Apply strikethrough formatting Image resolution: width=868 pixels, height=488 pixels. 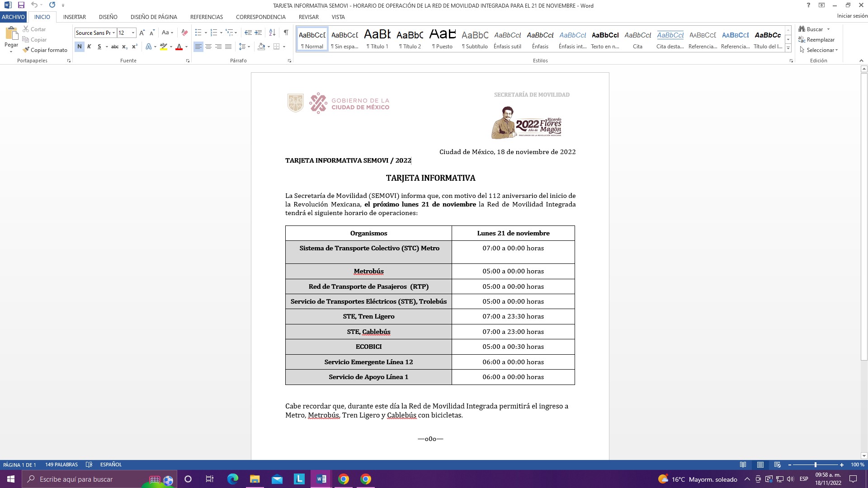coord(115,47)
